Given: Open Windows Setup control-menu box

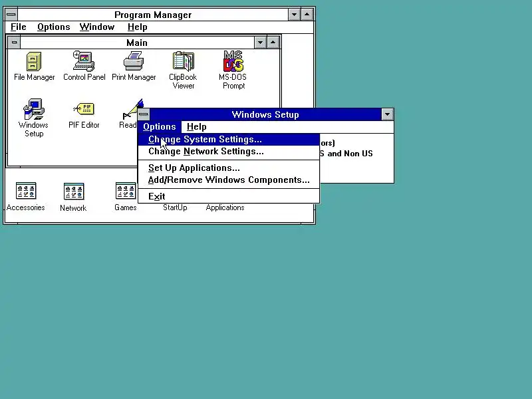Looking at the screenshot, I should pos(144,114).
